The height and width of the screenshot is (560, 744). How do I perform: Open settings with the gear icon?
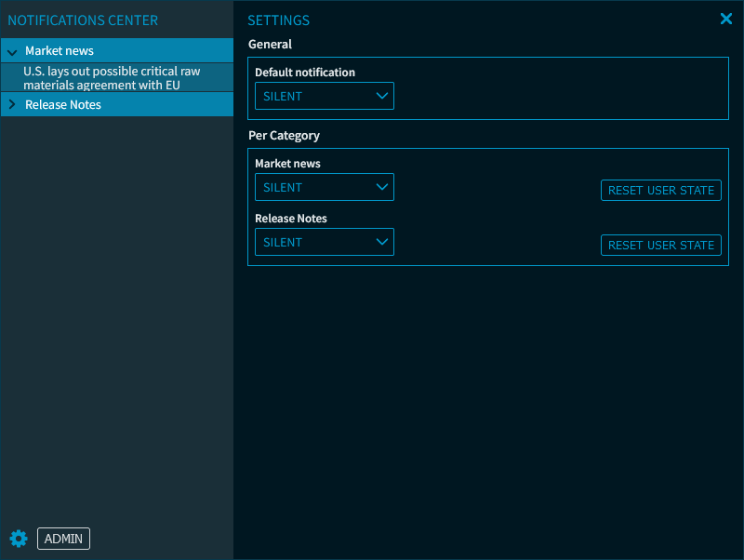(x=19, y=539)
